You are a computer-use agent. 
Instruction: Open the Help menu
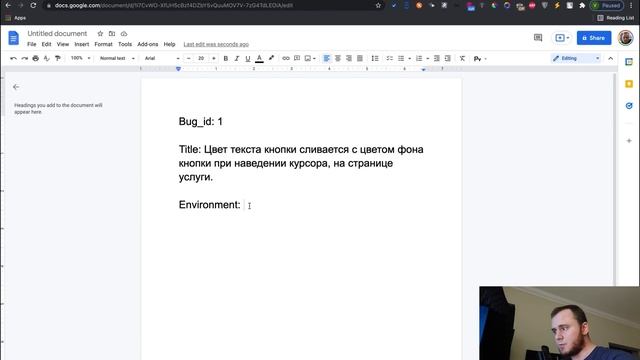point(169,44)
